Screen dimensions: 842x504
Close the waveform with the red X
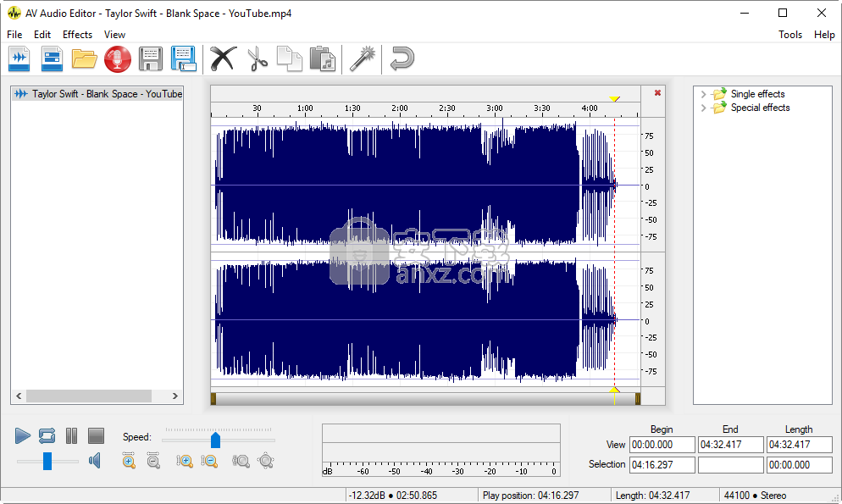click(x=657, y=93)
